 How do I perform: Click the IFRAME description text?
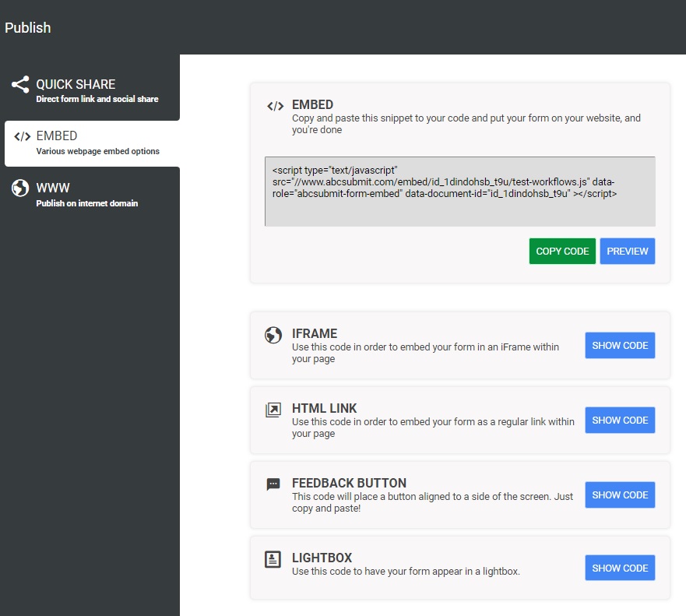coord(425,353)
